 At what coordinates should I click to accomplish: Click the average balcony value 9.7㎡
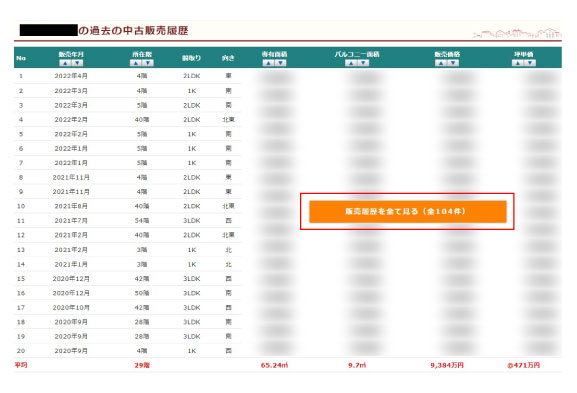(357, 365)
